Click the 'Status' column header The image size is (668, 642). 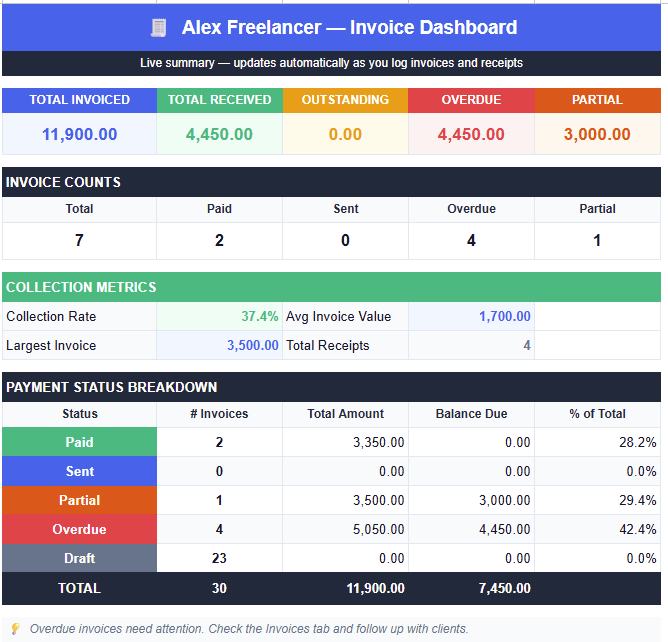[80, 414]
